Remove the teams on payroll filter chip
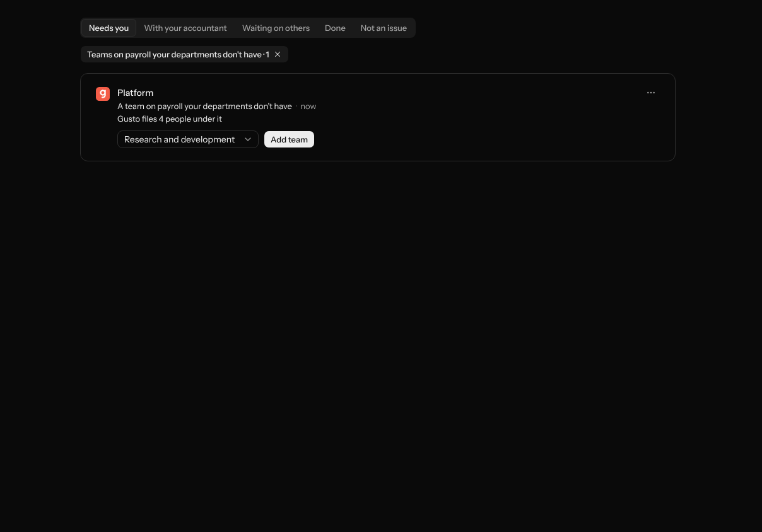762x532 pixels. coord(278,54)
